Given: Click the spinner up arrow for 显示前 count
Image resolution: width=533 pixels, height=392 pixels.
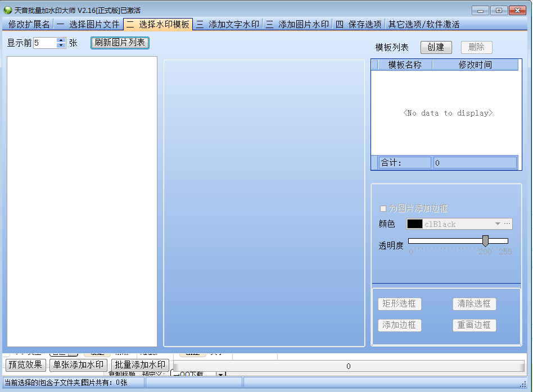Looking at the screenshot, I should [x=61, y=40].
